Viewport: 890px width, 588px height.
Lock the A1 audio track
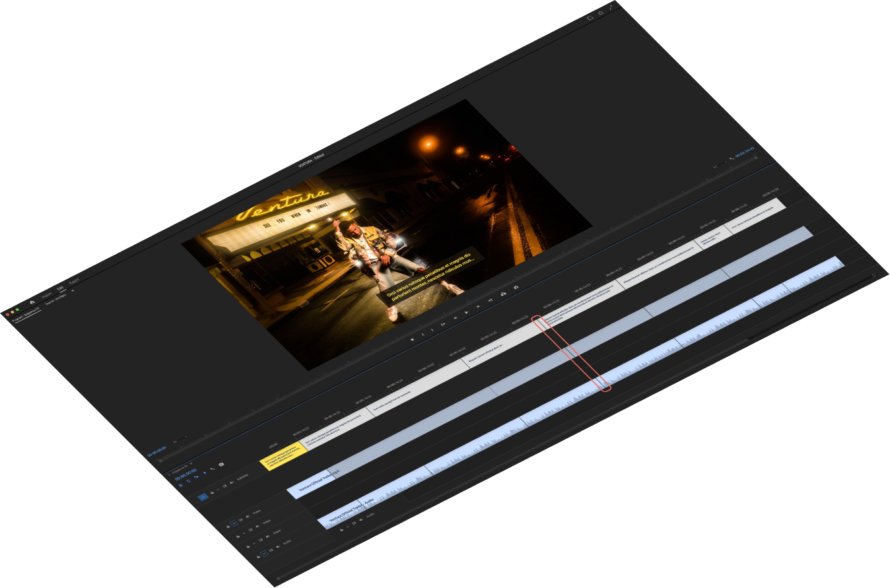[x=258, y=557]
